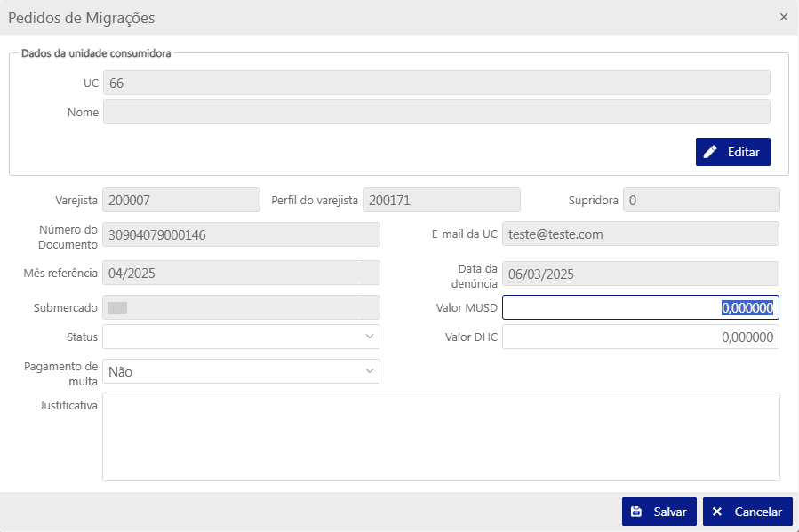Click the Varejista field 200007
The width and height of the screenshot is (799, 532).
(181, 200)
